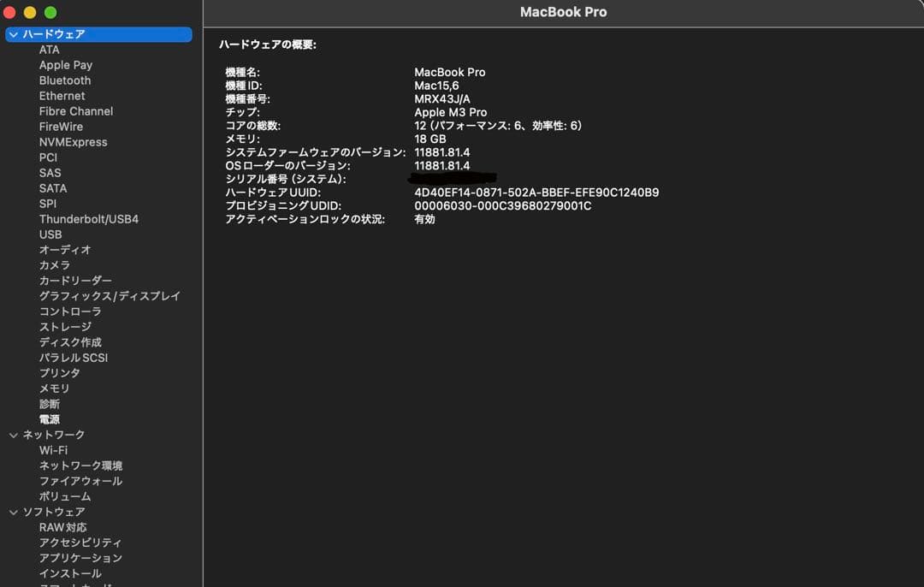Open the アプリケーション entry
924x587 pixels.
[x=80, y=558]
